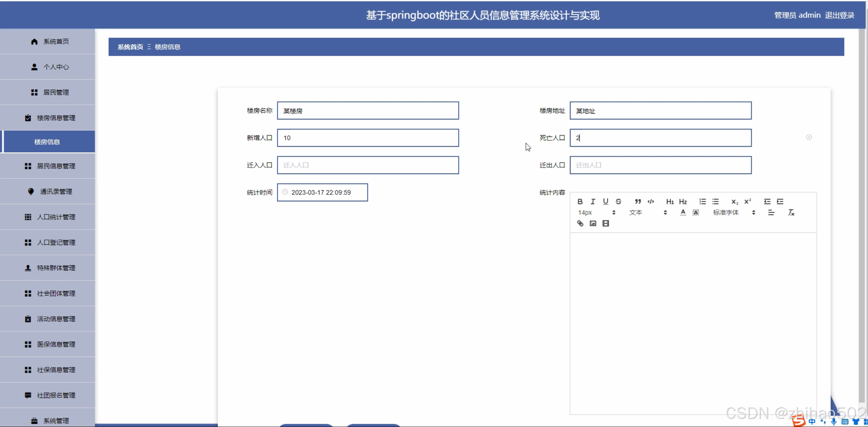Insert a video in editor
This screenshot has width=868, height=427.
click(605, 223)
